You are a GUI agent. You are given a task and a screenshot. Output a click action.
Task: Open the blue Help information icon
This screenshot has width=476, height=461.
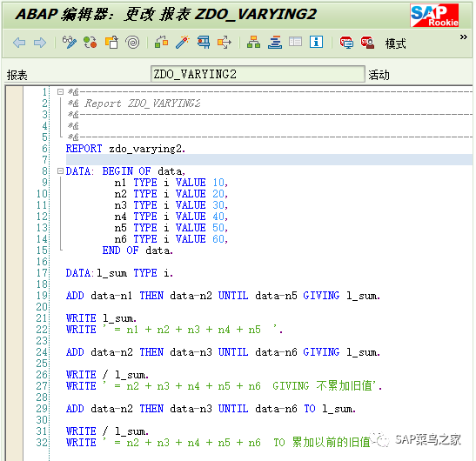317,42
